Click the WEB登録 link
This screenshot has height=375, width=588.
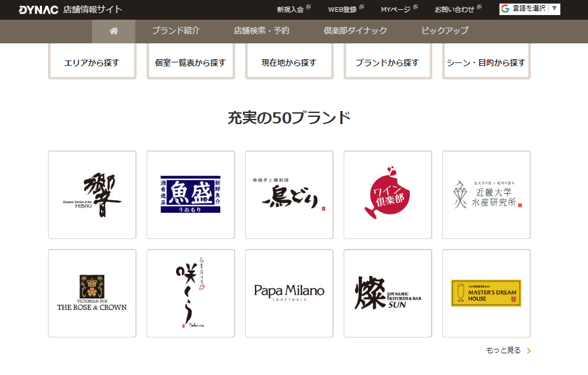click(x=346, y=9)
